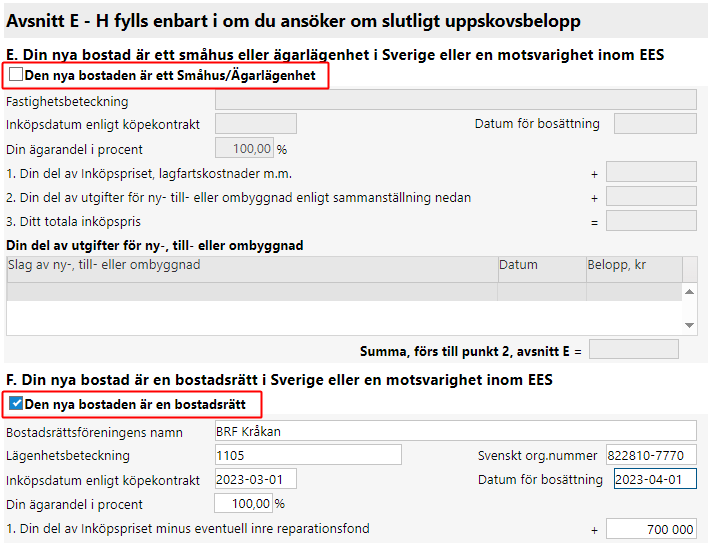Click section E Inköpsdatum enligt köpekontrakt field

coord(256,124)
